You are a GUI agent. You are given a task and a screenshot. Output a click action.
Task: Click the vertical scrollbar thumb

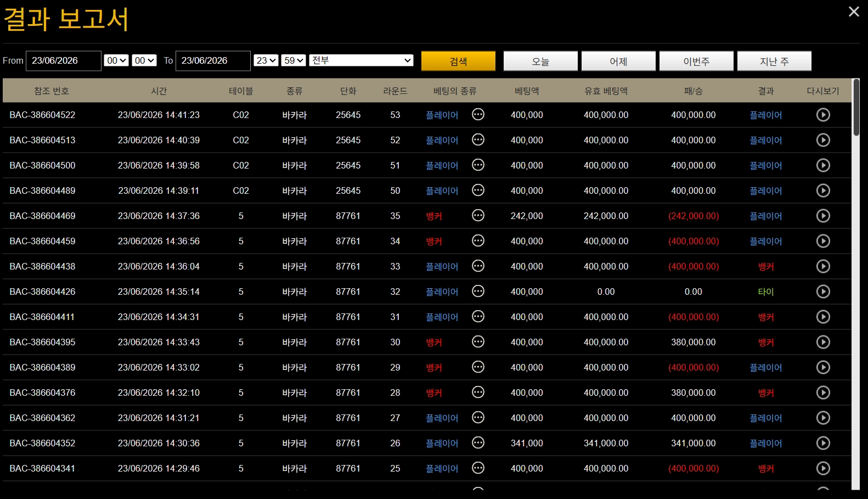(x=856, y=108)
